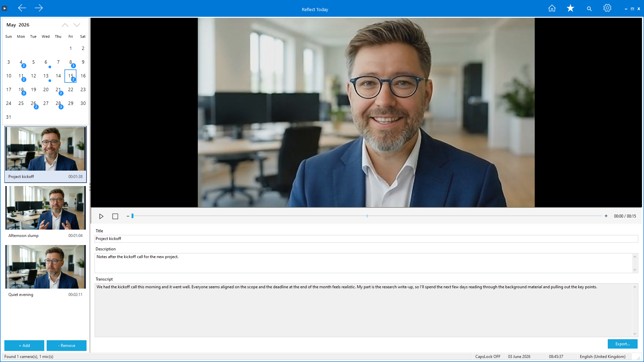Go back with the left arrow
The height and width of the screenshot is (362, 644).
pos(22,8)
